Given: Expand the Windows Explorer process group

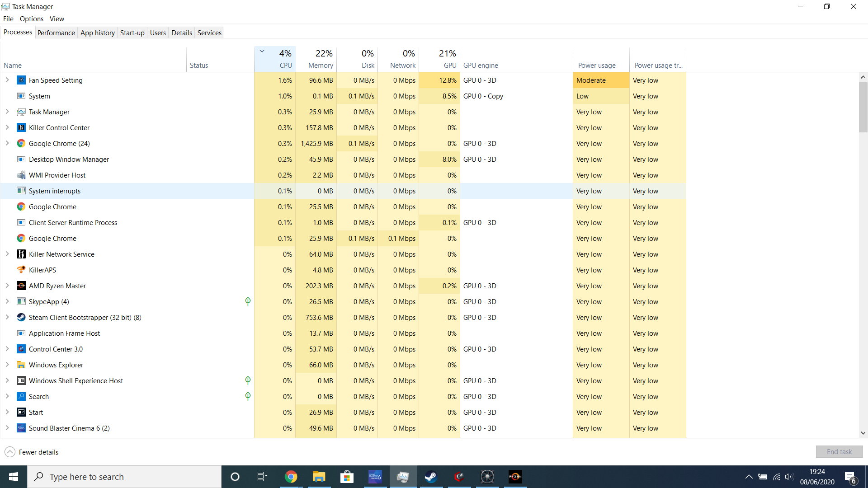Looking at the screenshot, I should (7, 365).
